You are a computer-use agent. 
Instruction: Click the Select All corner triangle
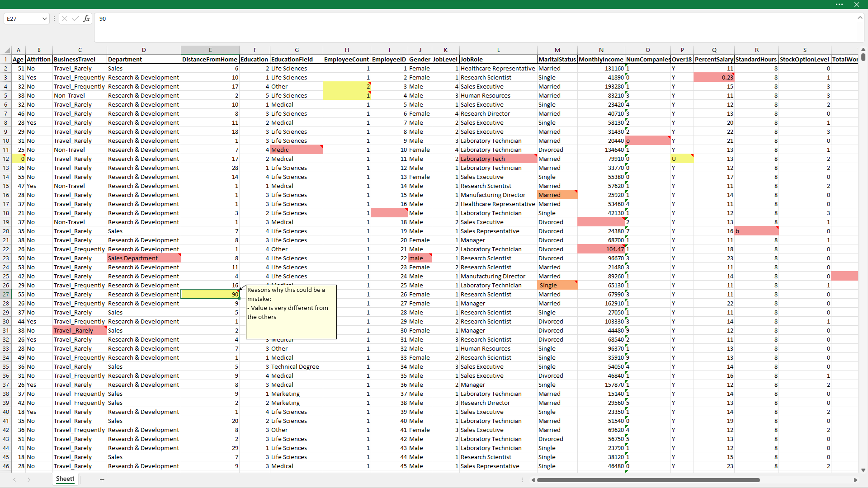[x=7, y=50]
